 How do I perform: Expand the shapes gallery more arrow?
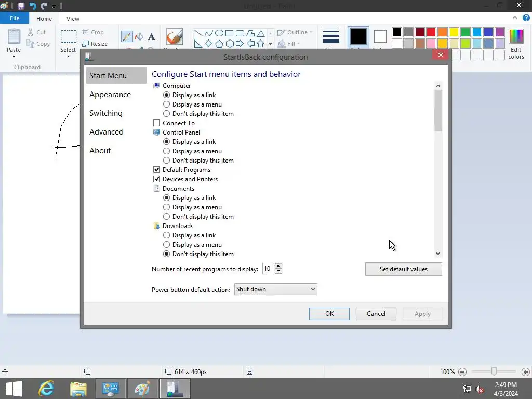tap(270, 44)
